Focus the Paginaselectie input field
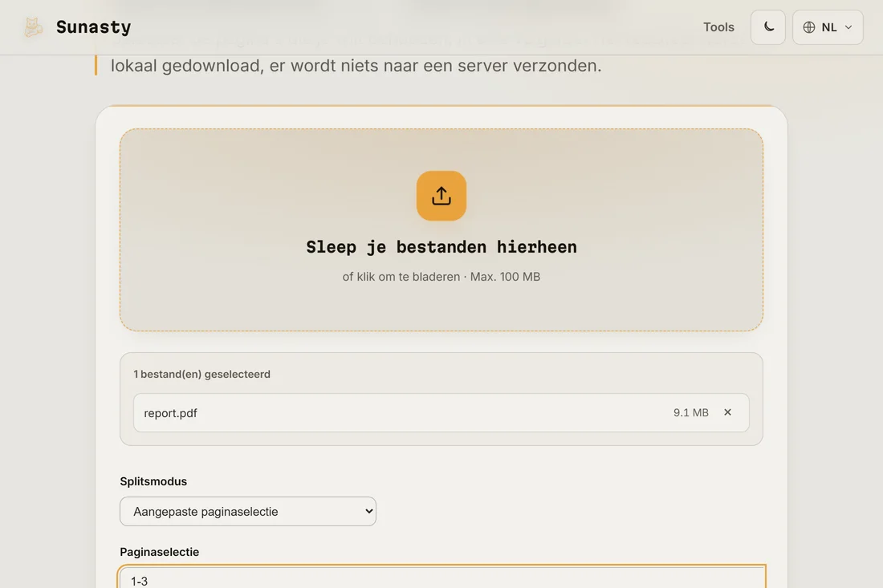The image size is (883, 588). click(x=441, y=578)
